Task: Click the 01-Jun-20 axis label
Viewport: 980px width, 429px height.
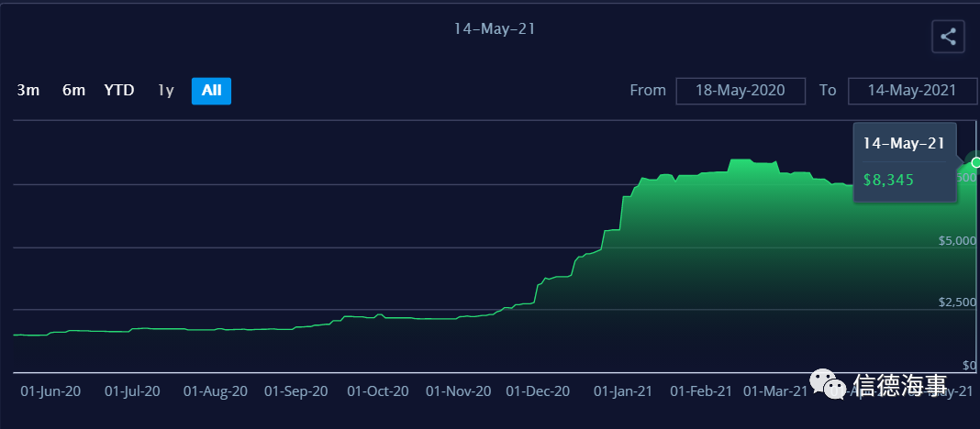Action: click(x=50, y=391)
